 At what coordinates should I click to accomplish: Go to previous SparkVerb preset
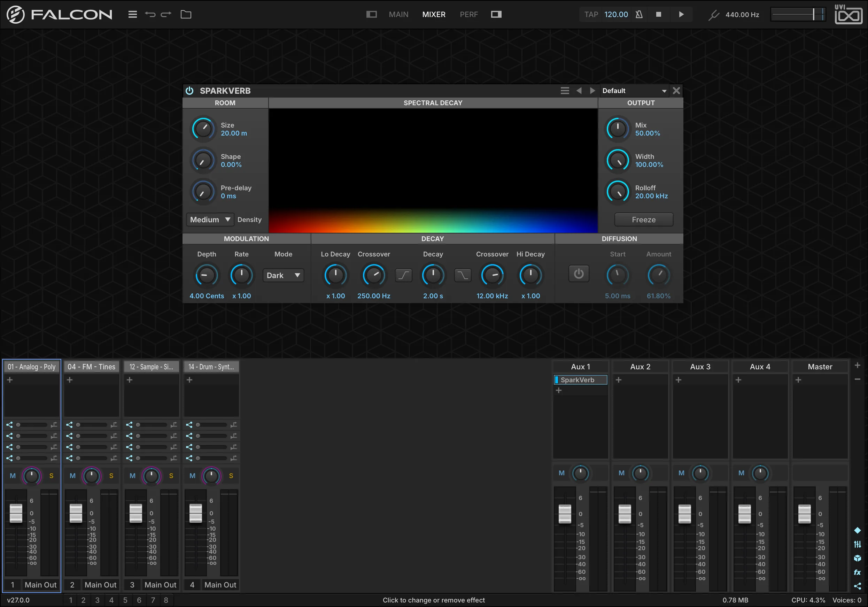579,91
